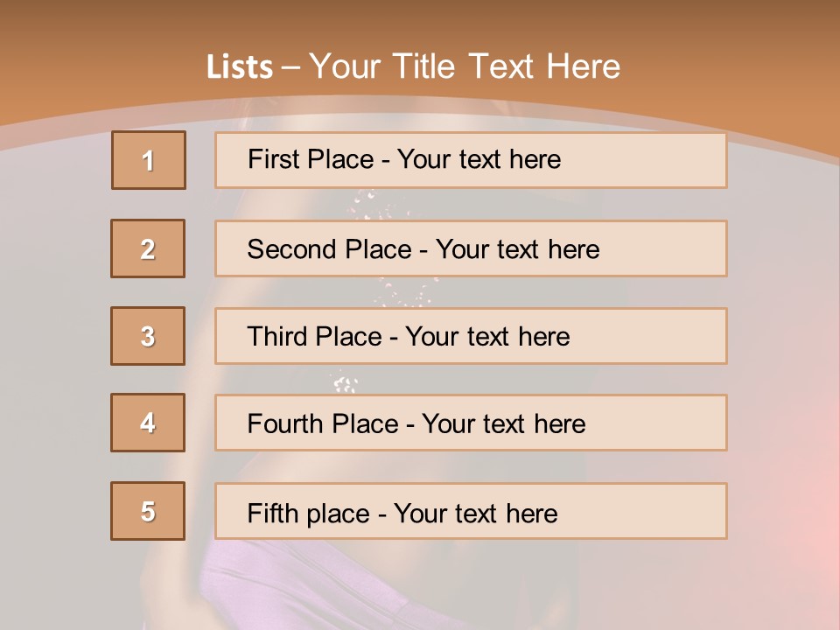Click the bold word "Lists" in the title
Screen dimensions: 840x630
[240, 67]
